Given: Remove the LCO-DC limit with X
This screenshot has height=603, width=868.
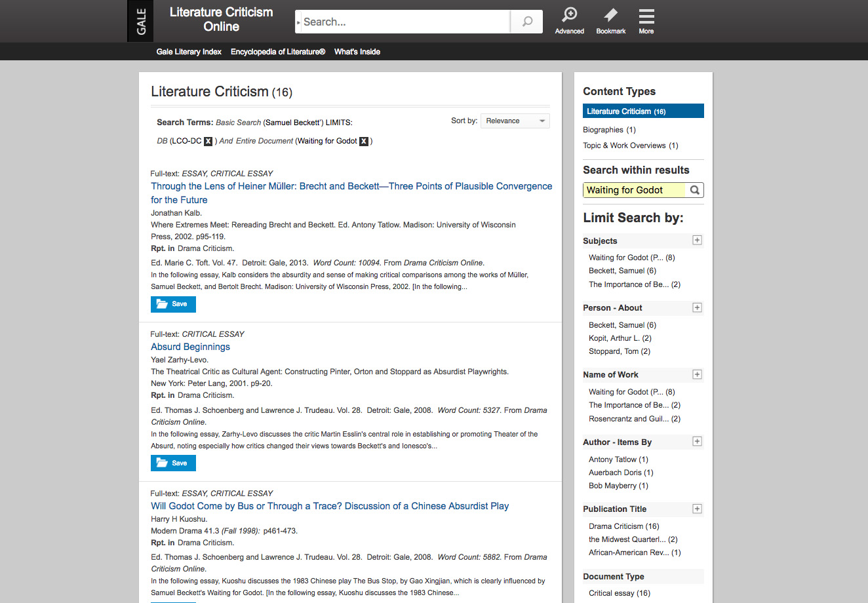Looking at the screenshot, I should tap(208, 141).
